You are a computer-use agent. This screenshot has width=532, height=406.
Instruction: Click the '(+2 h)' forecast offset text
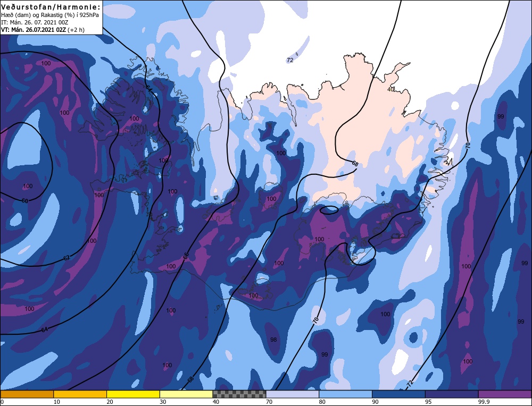[x=76, y=30]
